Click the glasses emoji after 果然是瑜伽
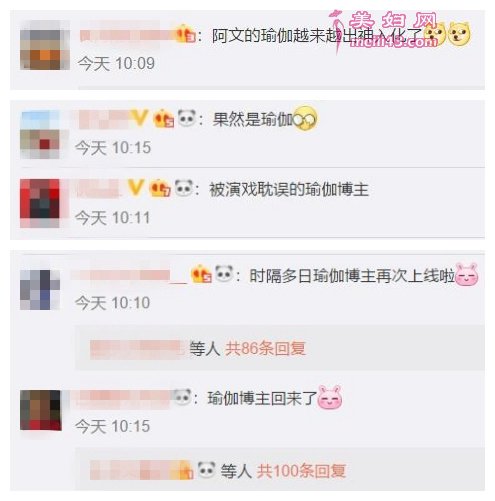The width and height of the screenshot is (495, 501). coord(305,119)
